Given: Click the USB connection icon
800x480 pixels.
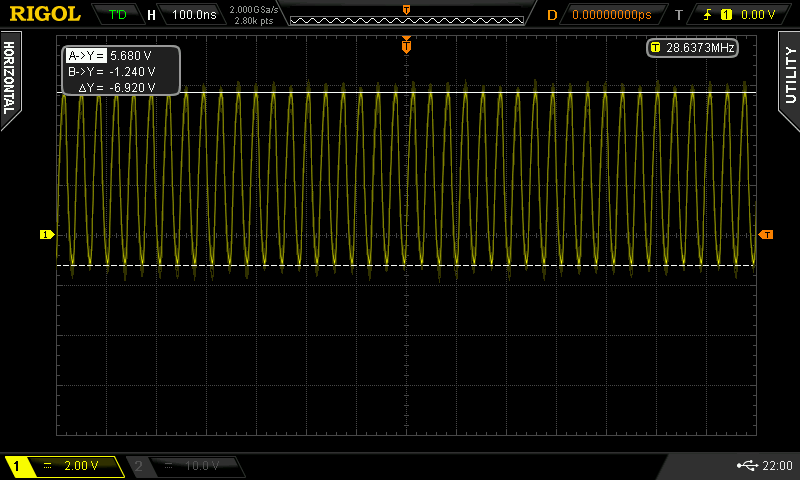Looking at the screenshot, I should (745, 466).
